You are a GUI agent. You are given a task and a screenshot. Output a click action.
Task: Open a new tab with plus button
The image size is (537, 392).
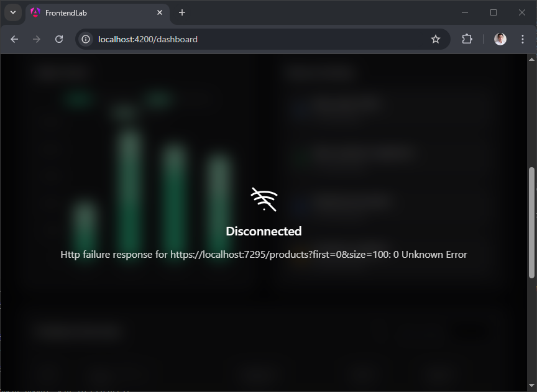(182, 12)
